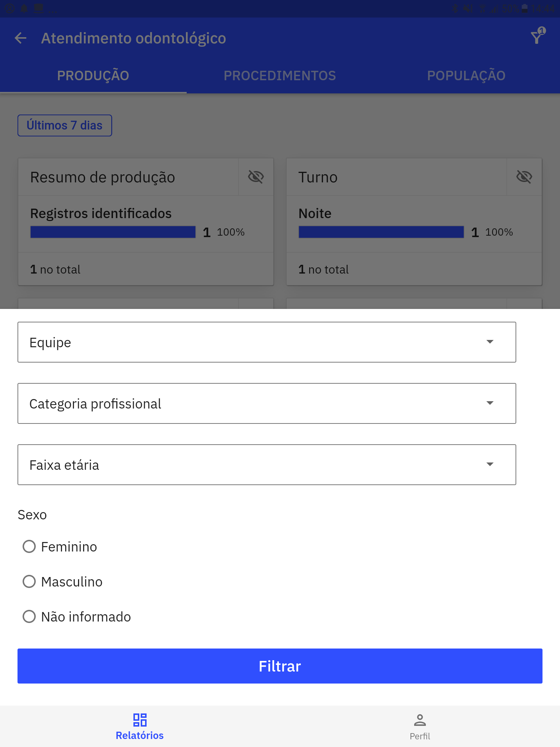Tap the back arrow icon
The height and width of the screenshot is (747, 560).
pos(21,38)
